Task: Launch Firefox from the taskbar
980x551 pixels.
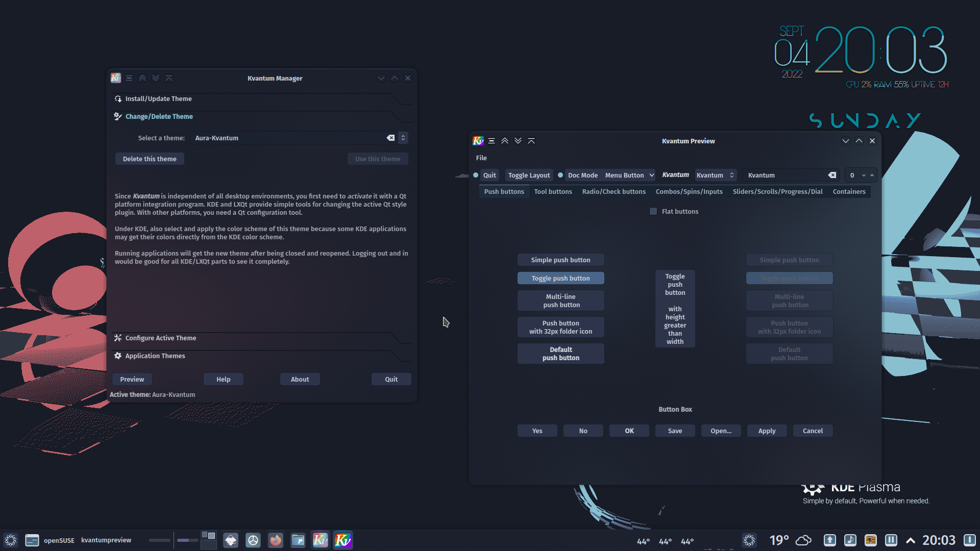Action: (x=276, y=540)
